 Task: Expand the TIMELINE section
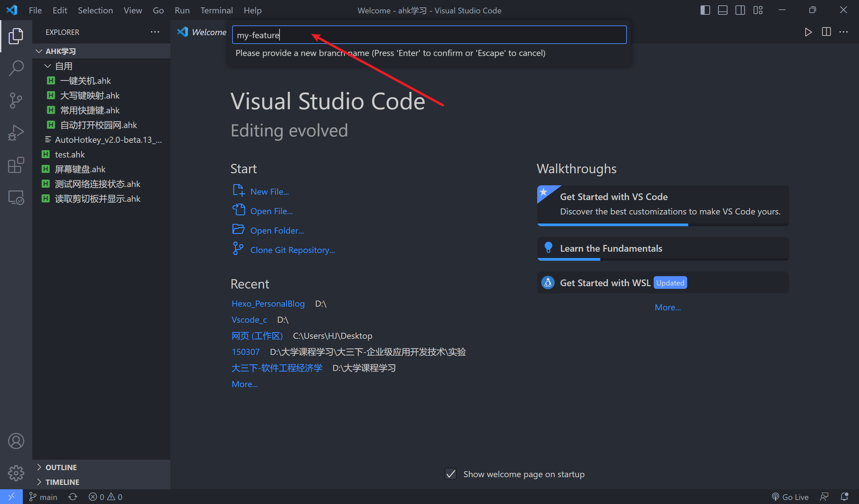tap(62, 482)
